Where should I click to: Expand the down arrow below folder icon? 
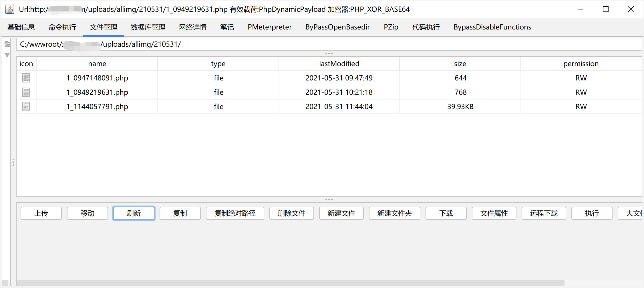(7, 55)
